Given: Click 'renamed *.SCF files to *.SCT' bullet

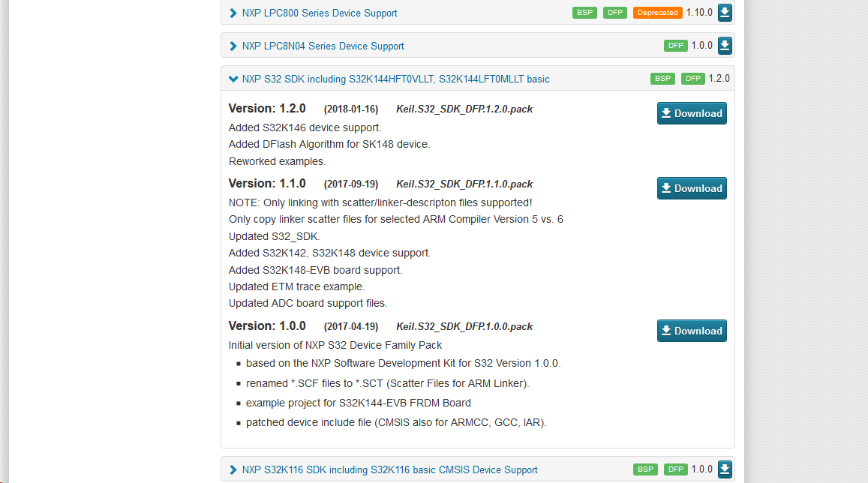Looking at the screenshot, I should (x=388, y=383).
